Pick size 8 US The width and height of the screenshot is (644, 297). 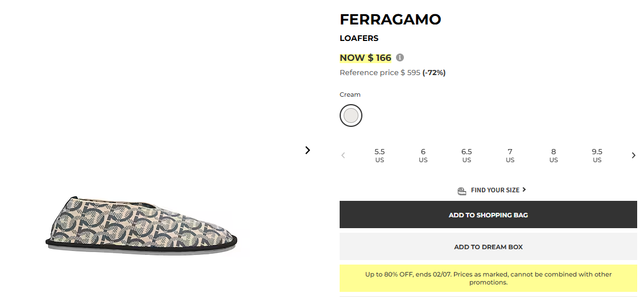[x=554, y=155]
